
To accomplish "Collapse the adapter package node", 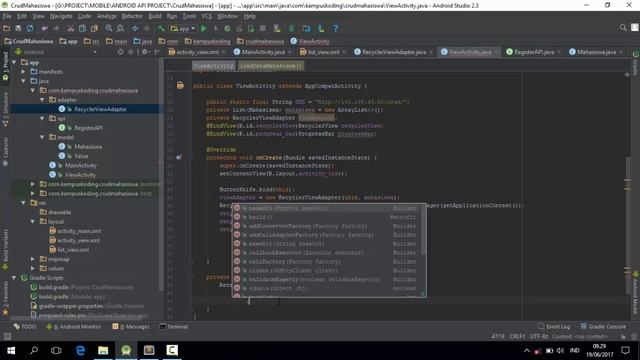I will 42,100.
